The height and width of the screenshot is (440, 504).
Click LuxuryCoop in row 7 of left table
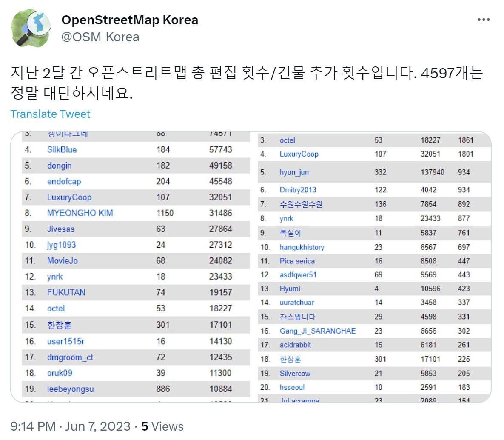[69, 197]
